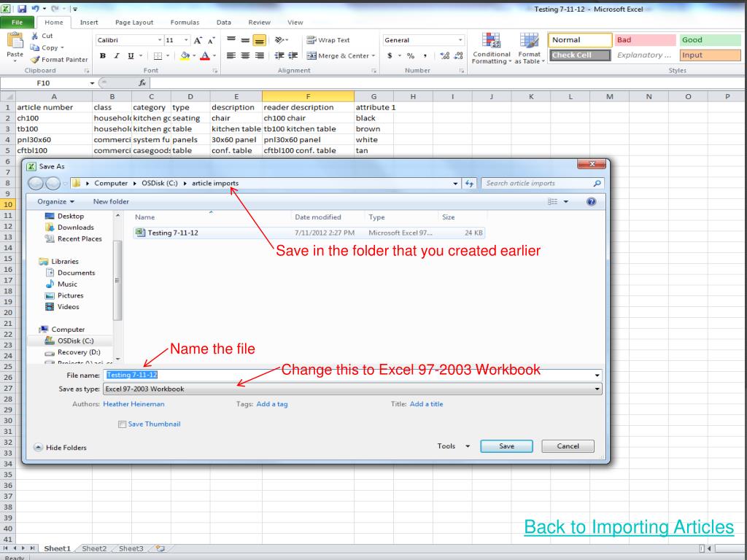Screen dimensions: 747x560
Task: Click the refresh icon beside address bar
Action: [469, 183]
